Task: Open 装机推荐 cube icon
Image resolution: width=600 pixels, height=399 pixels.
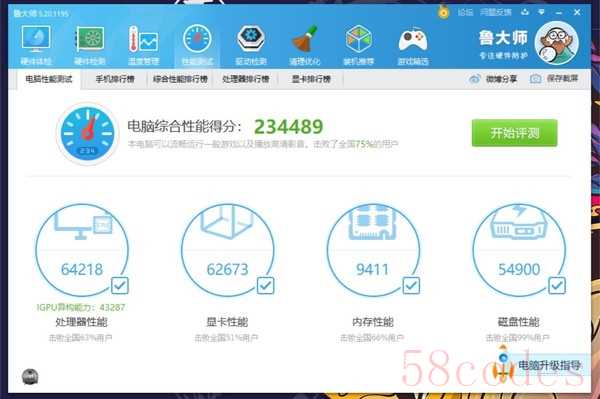Action: click(x=359, y=39)
